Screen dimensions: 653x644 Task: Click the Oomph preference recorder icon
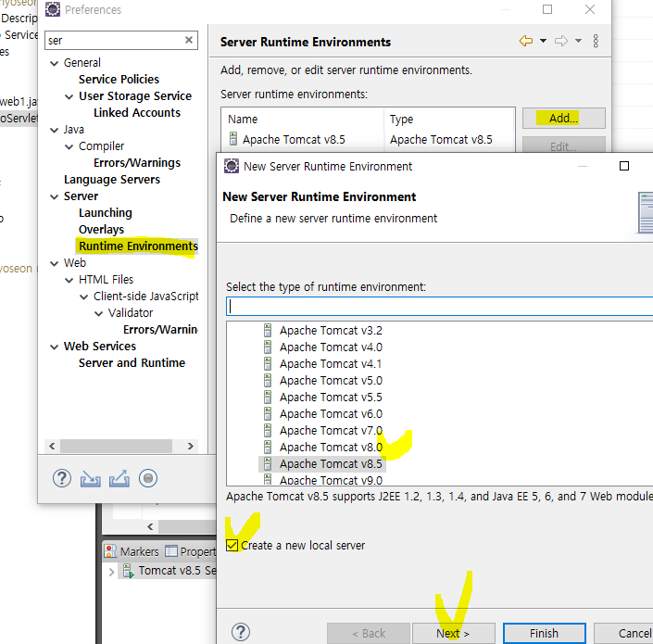pos(148,478)
